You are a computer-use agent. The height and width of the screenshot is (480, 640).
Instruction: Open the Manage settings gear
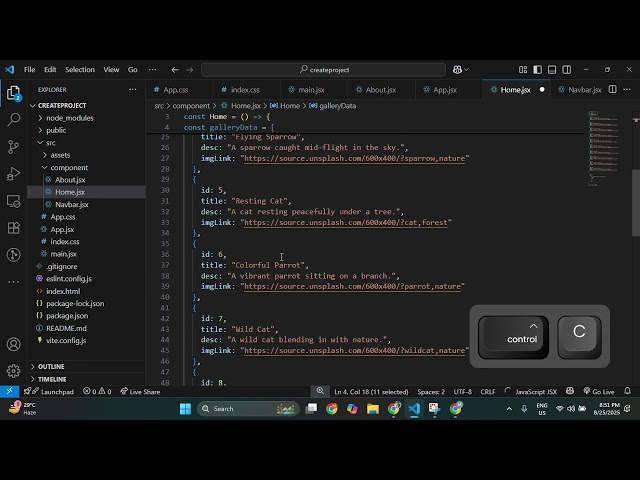(13, 371)
